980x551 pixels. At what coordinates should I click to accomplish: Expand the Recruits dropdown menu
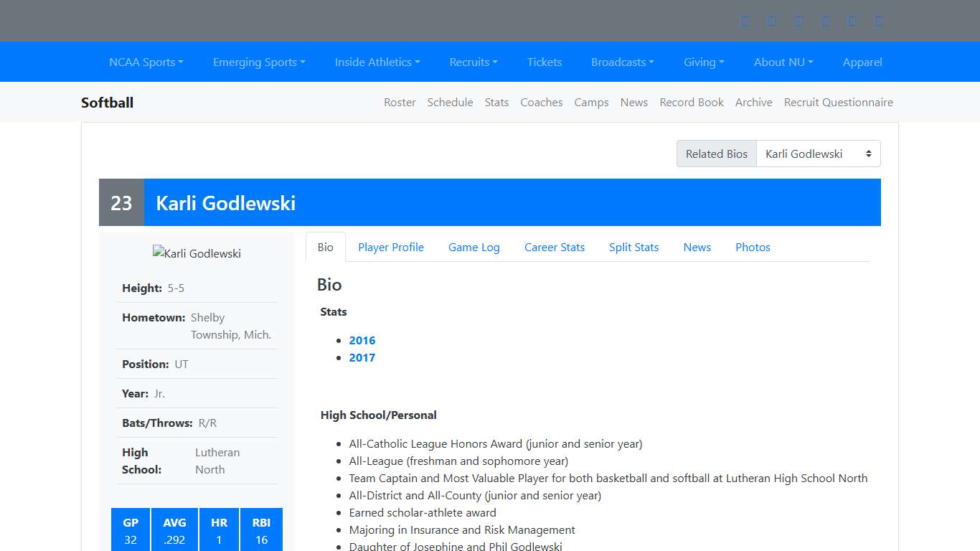[473, 62]
